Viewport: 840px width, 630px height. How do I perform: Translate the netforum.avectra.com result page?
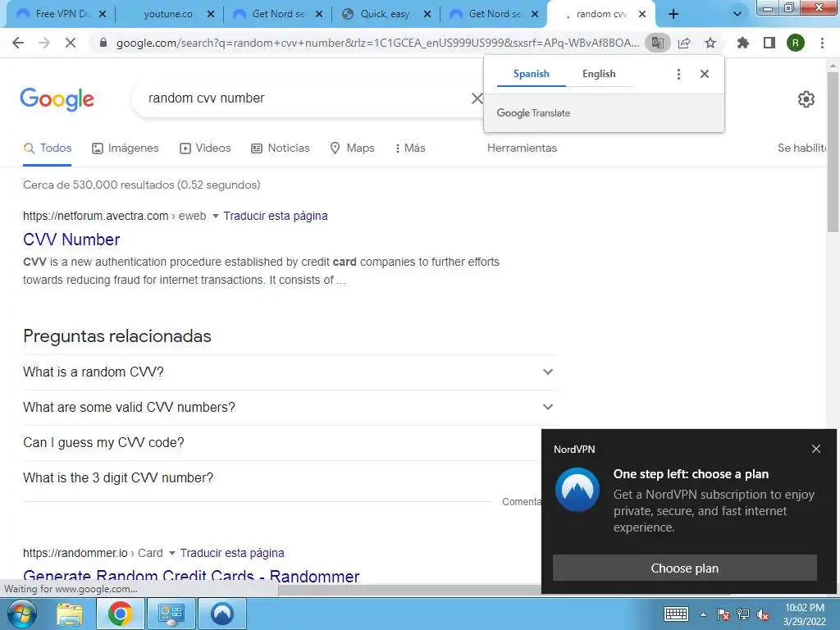pyautogui.click(x=276, y=216)
